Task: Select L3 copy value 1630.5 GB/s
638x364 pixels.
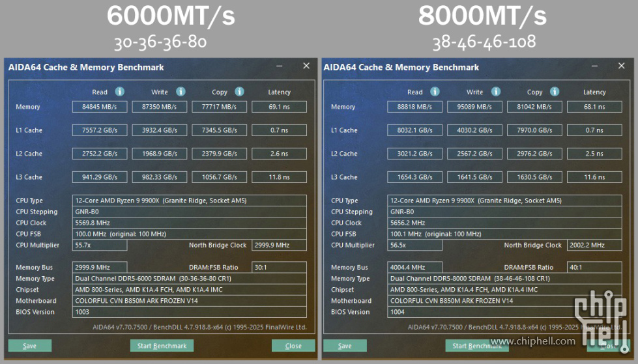Action: pos(534,177)
